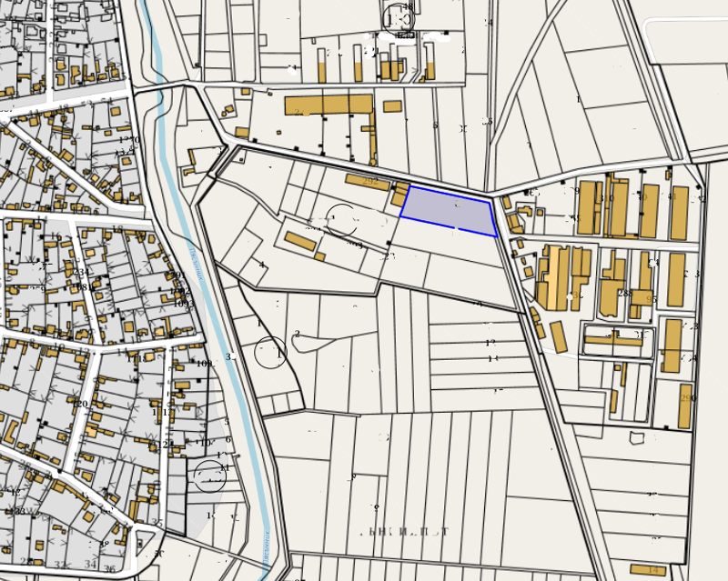Viewport: 728px width, 581px height.
Task: Click the long orange building at top center
Action: 329,105
